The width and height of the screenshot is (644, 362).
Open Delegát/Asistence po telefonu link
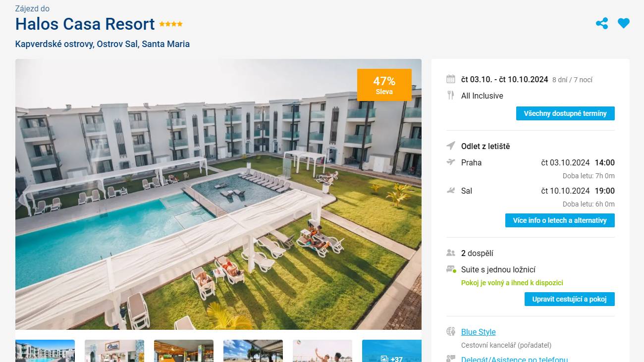point(514,360)
